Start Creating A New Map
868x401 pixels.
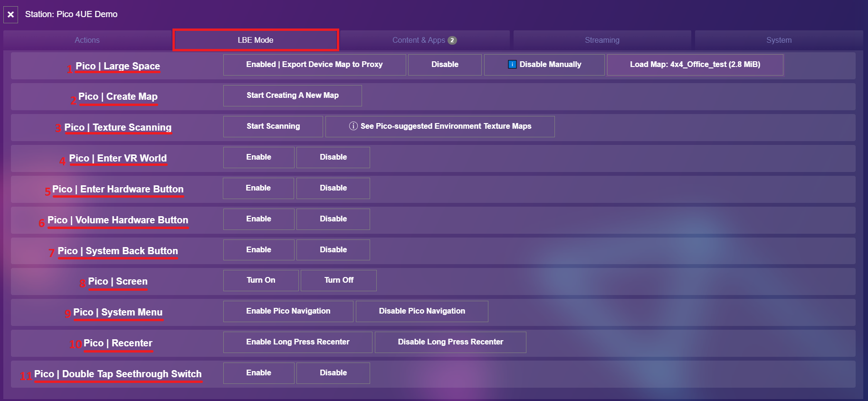click(x=293, y=95)
